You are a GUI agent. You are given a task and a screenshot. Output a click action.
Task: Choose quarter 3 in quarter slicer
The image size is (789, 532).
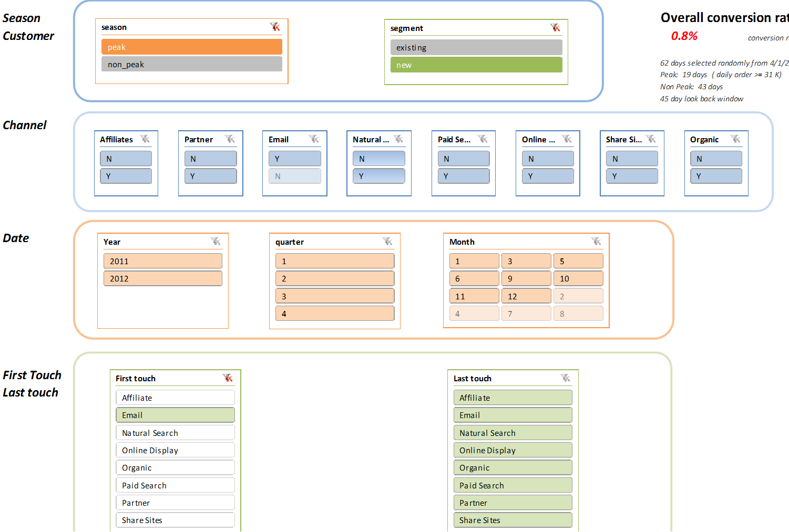334,296
